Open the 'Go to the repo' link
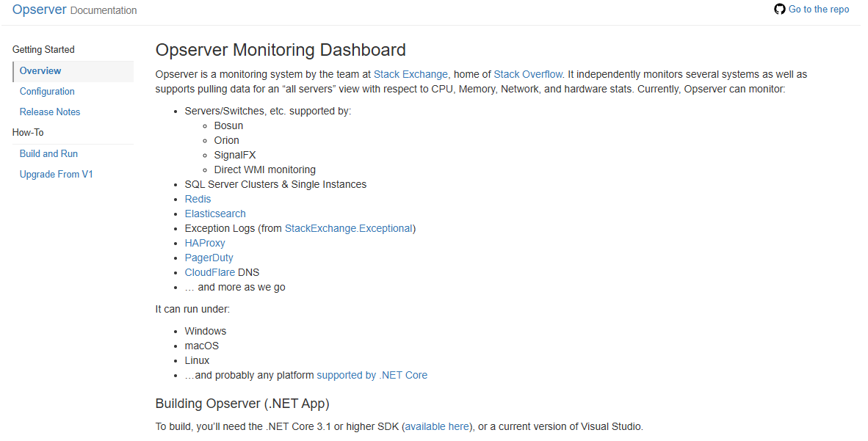Screen dimensions: 868x441 [x=819, y=10]
